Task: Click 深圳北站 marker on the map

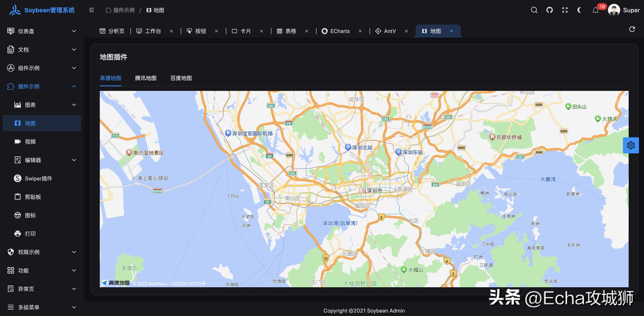Action: pos(348,147)
